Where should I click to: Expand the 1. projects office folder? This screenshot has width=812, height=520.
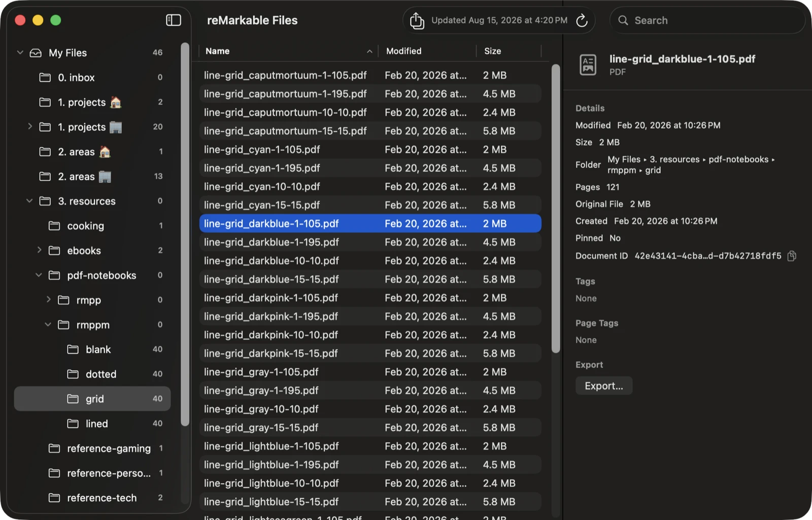pyautogui.click(x=29, y=126)
